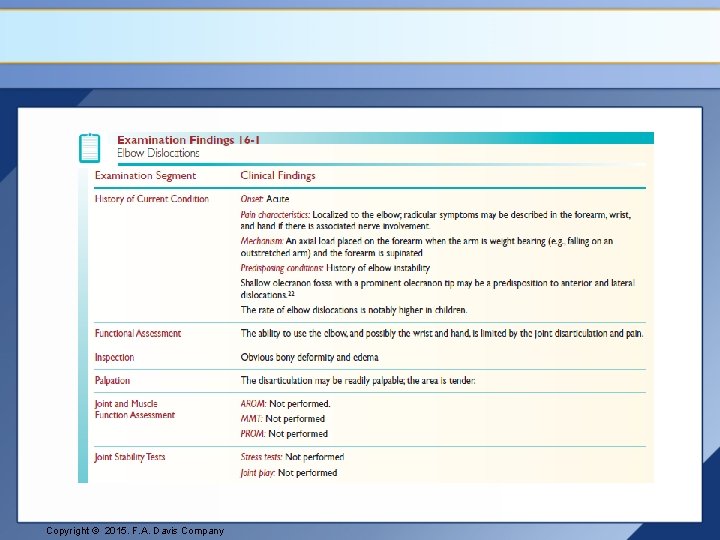Click the F.A. Davis Company copyright notice

pyautogui.click(x=135, y=531)
